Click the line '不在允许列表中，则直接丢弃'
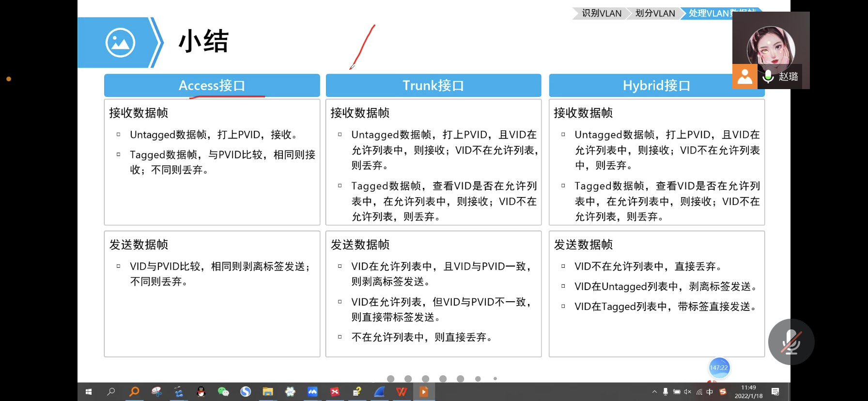 tap(422, 337)
